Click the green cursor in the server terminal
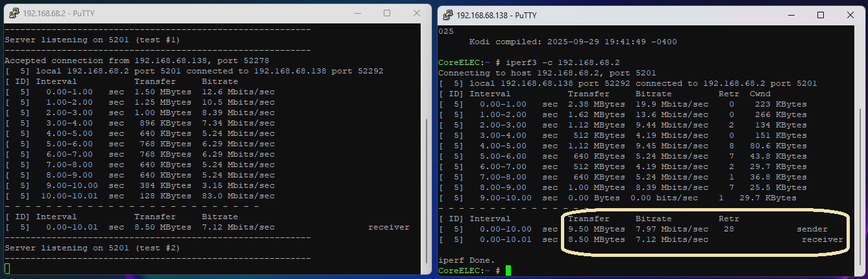This screenshot has width=868, height=279. coord(7,268)
